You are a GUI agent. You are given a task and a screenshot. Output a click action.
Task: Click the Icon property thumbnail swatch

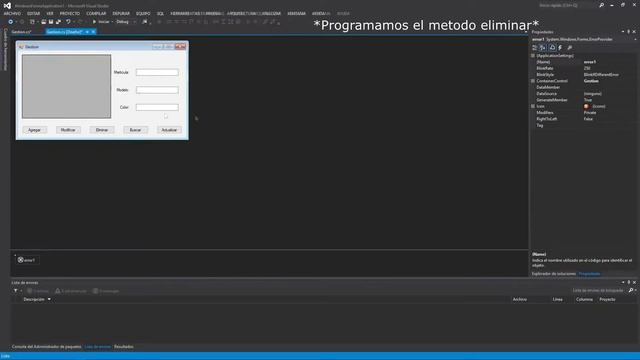pyautogui.click(x=587, y=106)
